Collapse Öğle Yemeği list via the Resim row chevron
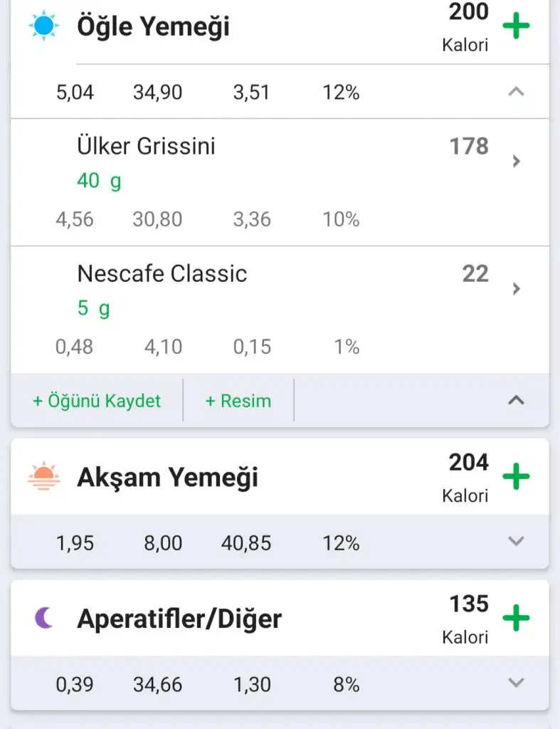 [x=517, y=400]
